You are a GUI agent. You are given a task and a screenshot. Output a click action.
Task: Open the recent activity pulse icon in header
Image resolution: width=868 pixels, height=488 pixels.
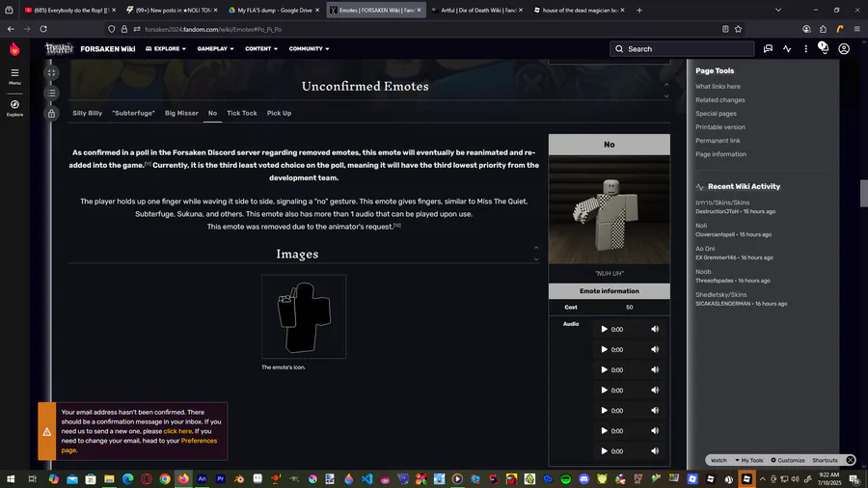[x=787, y=48]
